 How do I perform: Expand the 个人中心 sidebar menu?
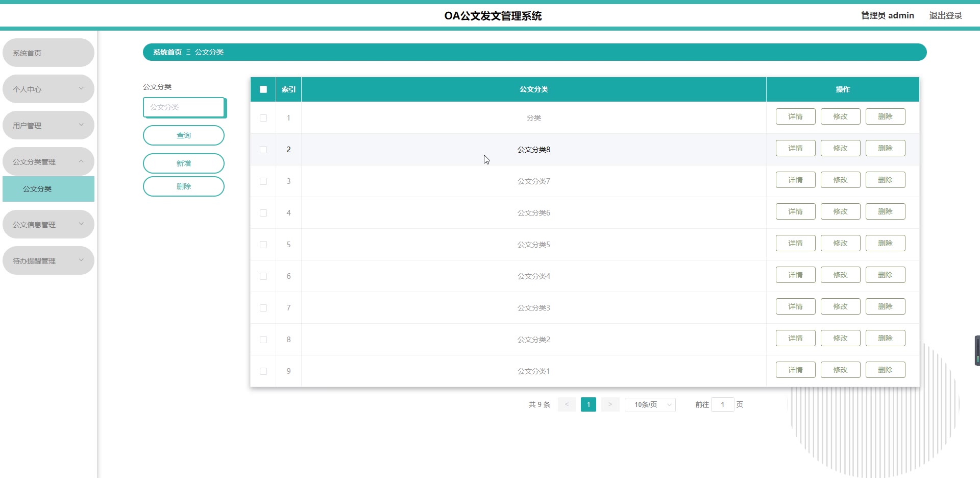(48, 89)
